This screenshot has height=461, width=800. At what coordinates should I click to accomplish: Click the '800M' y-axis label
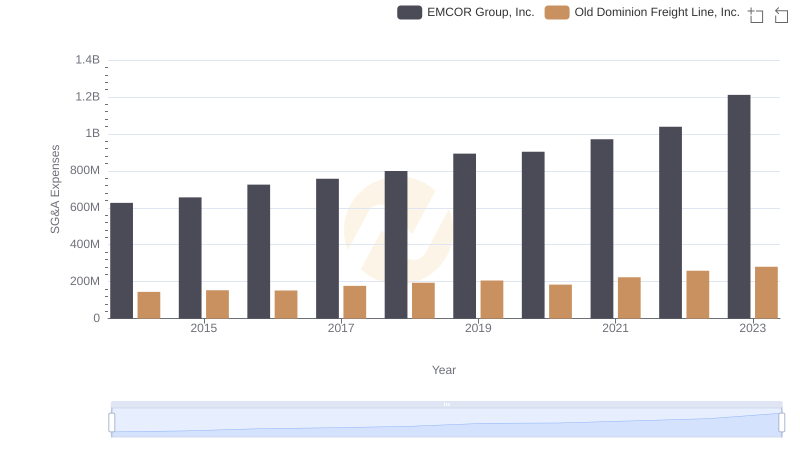pos(85,171)
